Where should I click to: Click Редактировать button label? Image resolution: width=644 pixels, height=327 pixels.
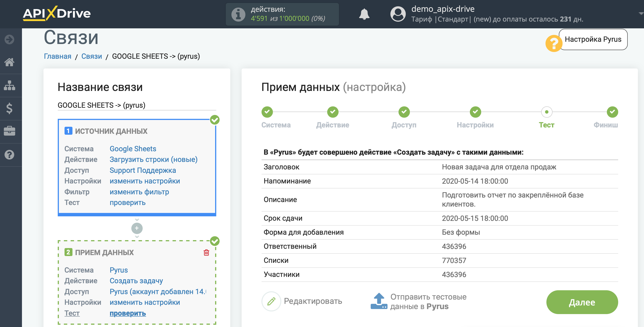tap(313, 301)
